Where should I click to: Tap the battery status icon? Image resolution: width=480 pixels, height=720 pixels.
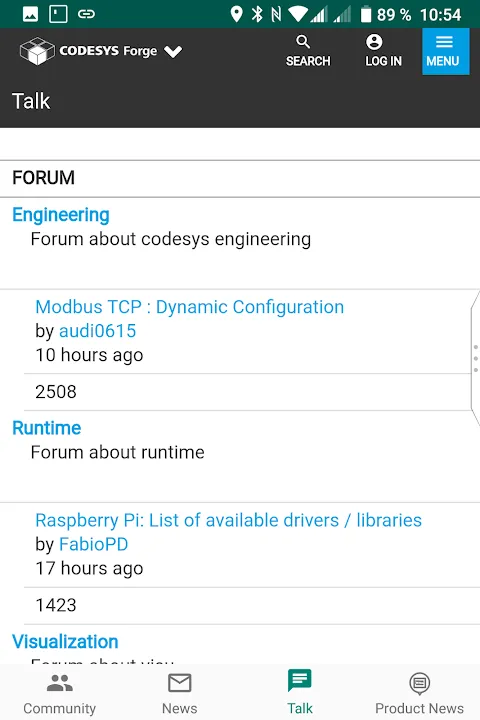(366, 14)
